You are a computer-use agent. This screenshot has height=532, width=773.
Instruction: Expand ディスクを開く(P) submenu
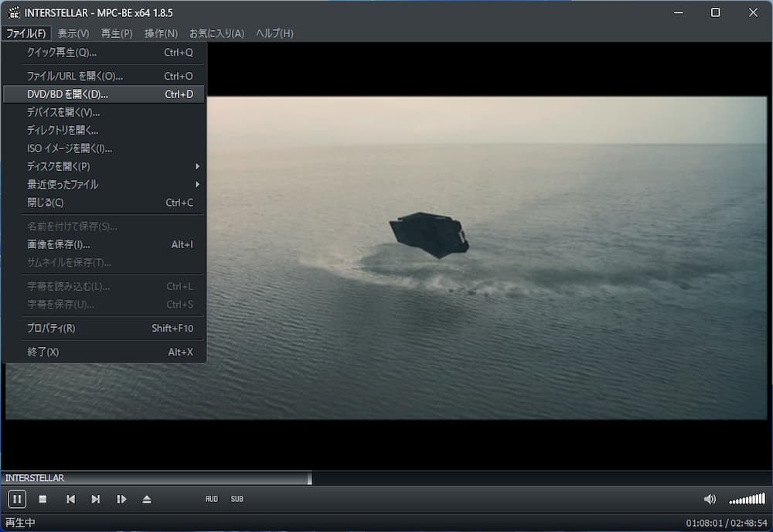pos(104,166)
